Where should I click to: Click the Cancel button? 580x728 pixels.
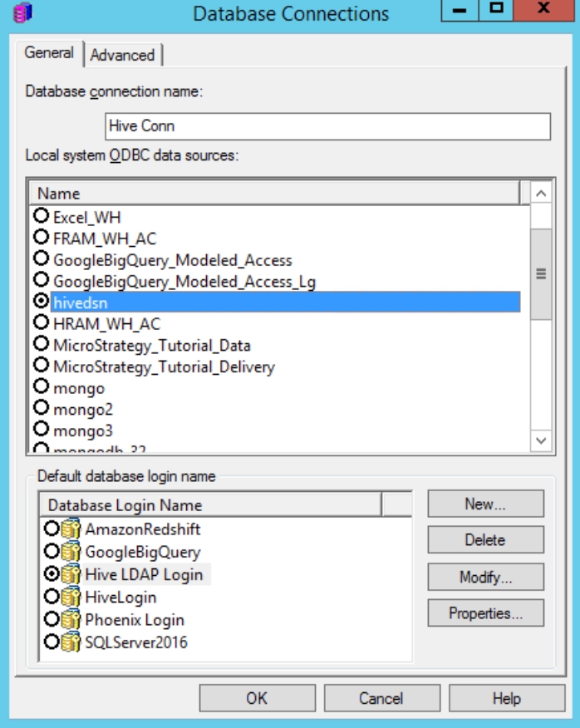point(381,698)
